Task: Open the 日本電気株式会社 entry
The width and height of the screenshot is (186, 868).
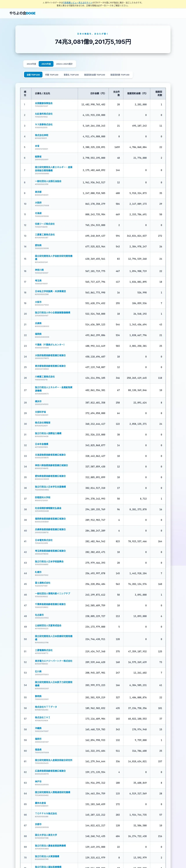Action: [44, 540]
